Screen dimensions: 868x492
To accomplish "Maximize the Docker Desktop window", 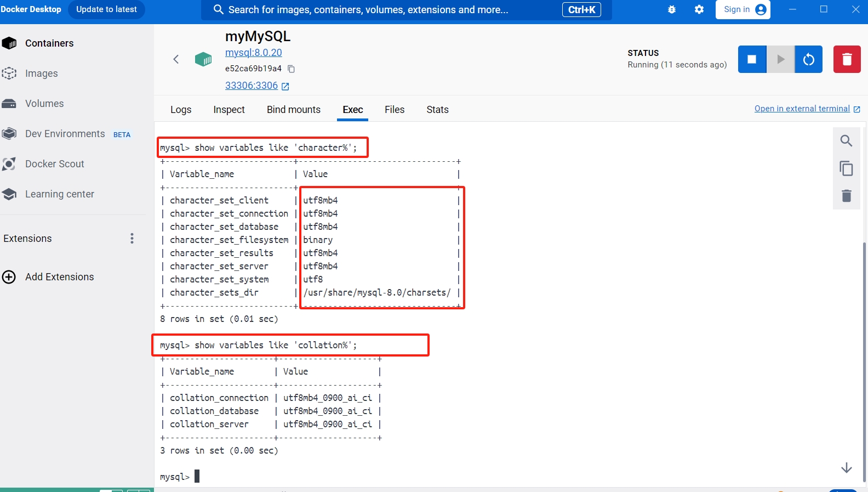I will 824,9.
